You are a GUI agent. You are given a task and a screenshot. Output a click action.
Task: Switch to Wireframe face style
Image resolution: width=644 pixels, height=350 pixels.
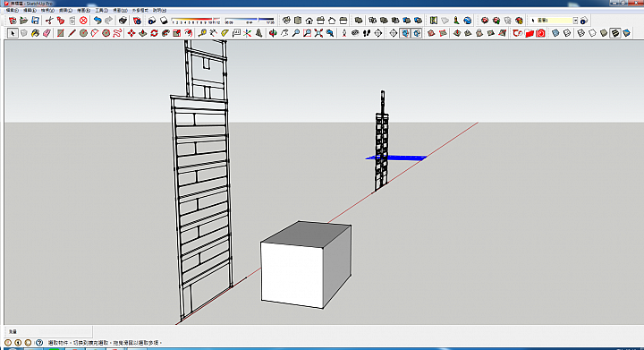(x=580, y=33)
